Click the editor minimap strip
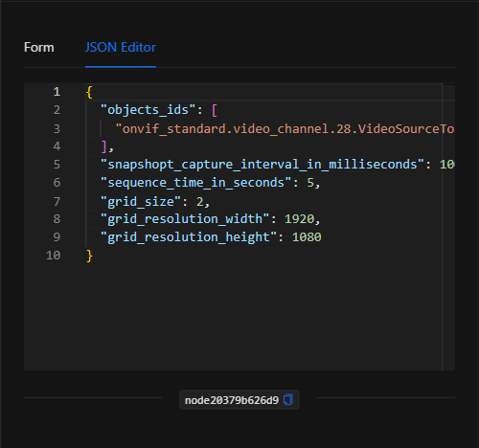Viewport: 479px width, 448px height. 448,227
